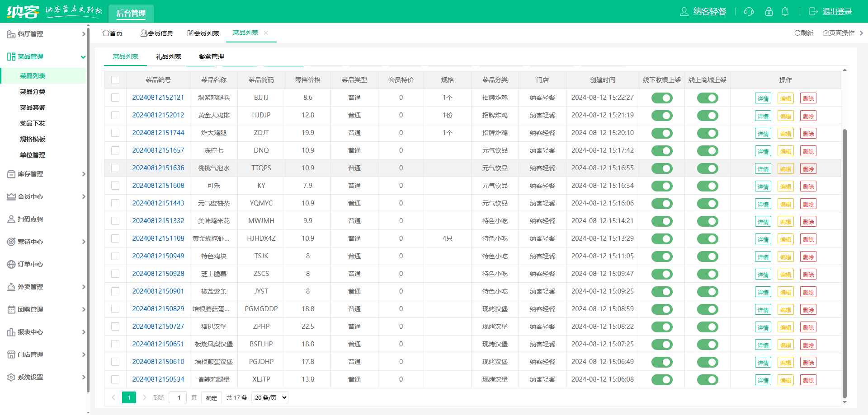The image size is (868, 415).
Task: Toggle 线下收银上架 switch for 爆浆鸡腿卷
Action: pyautogui.click(x=662, y=98)
